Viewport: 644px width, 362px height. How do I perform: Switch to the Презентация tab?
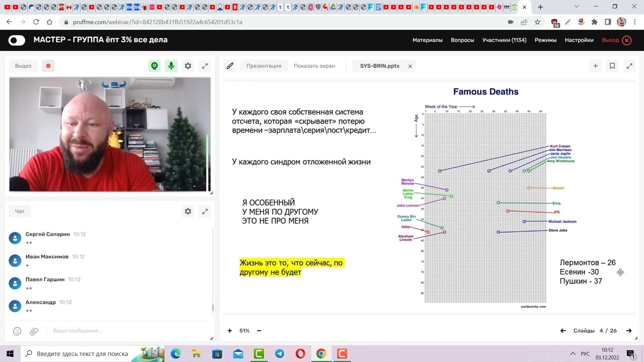264,66
